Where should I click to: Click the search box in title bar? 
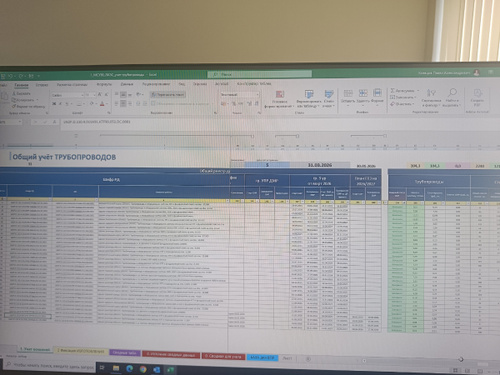(x=259, y=74)
